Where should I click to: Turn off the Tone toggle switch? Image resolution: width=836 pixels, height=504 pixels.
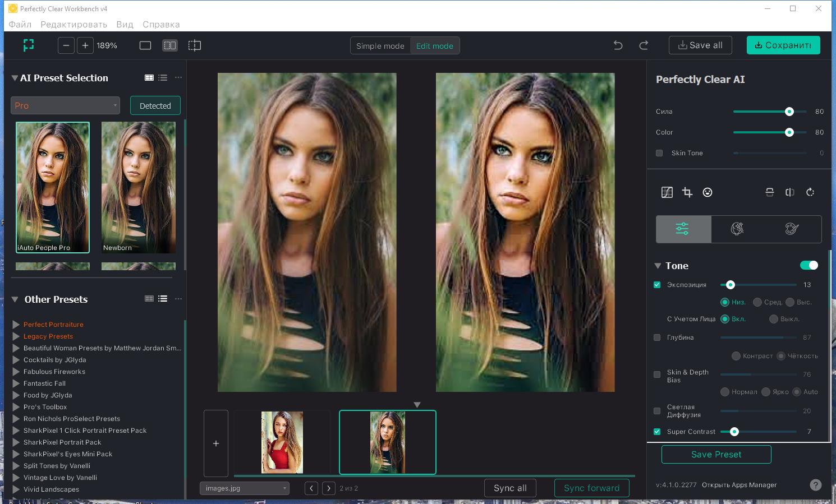[x=809, y=265]
